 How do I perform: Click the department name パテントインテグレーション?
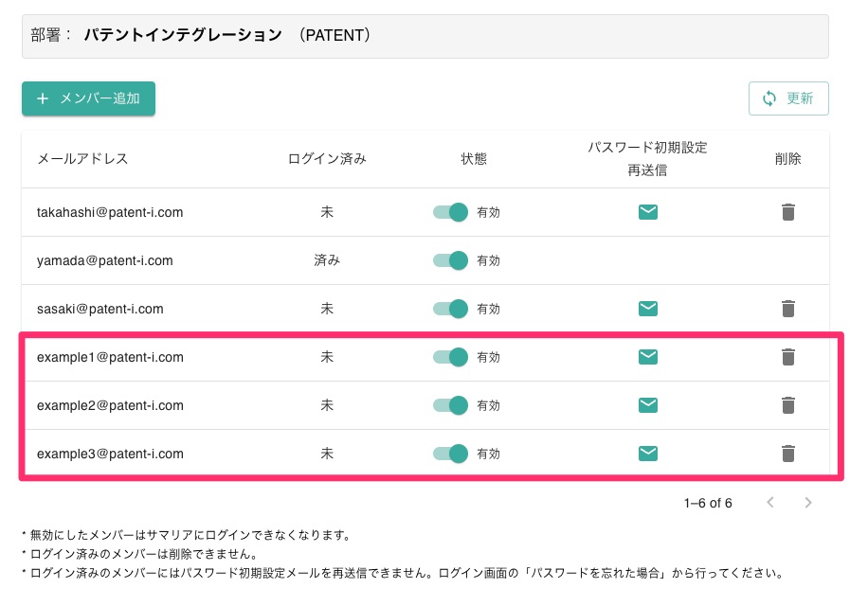click(183, 35)
